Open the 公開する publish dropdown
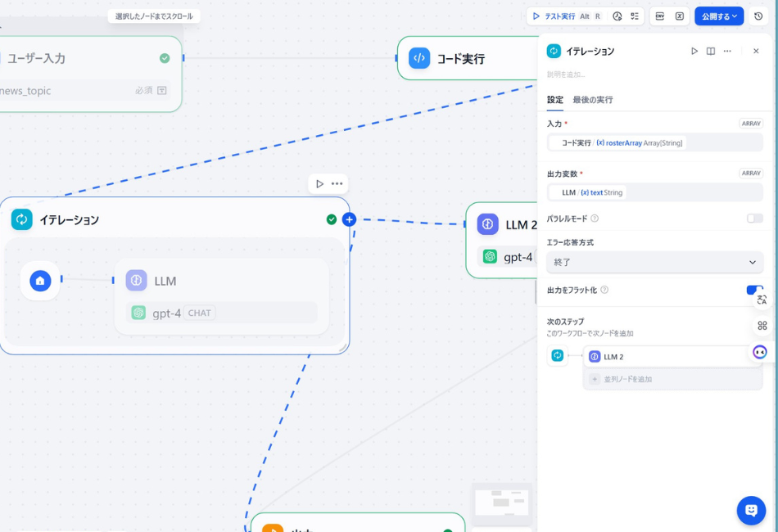The height and width of the screenshot is (532, 778). point(719,16)
